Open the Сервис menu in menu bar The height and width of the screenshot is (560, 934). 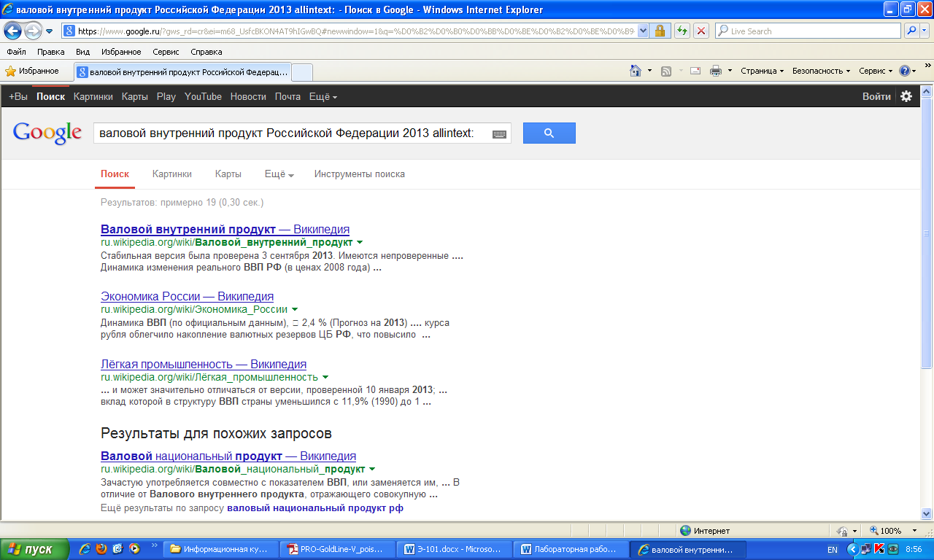(x=166, y=52)
